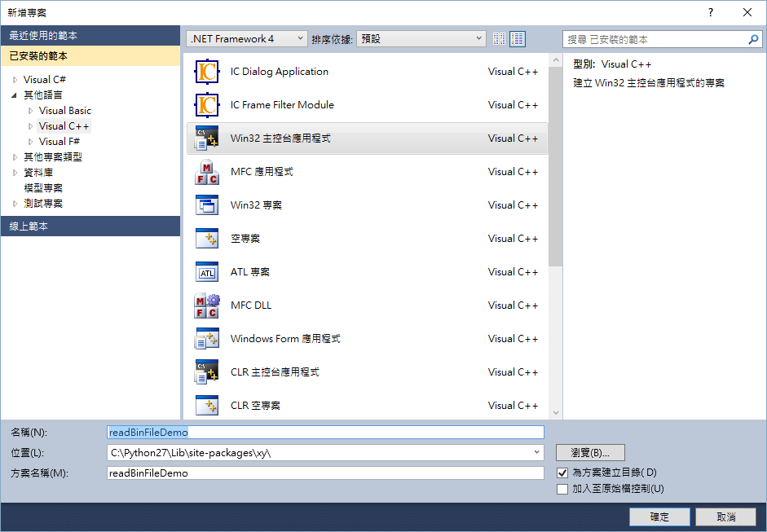Select 'Visual C#' in the tree
The width and height of the screenshot is (767, 532).
[x=45, y=80]
